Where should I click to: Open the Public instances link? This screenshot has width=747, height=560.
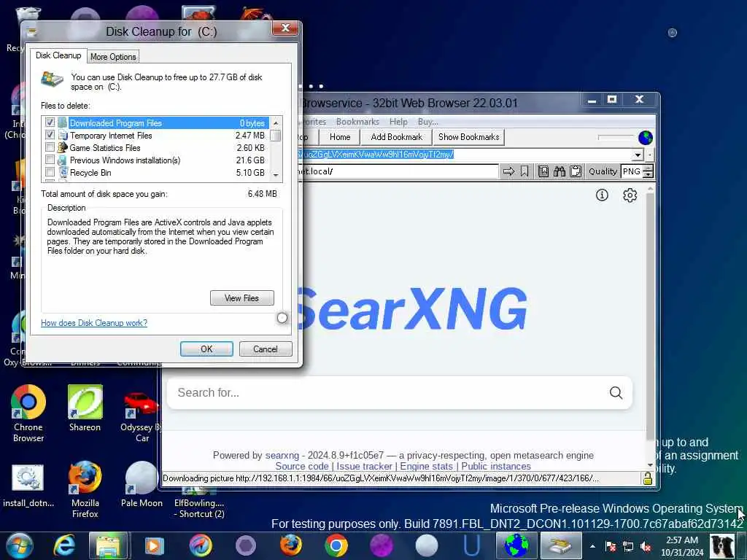[496, 466]
